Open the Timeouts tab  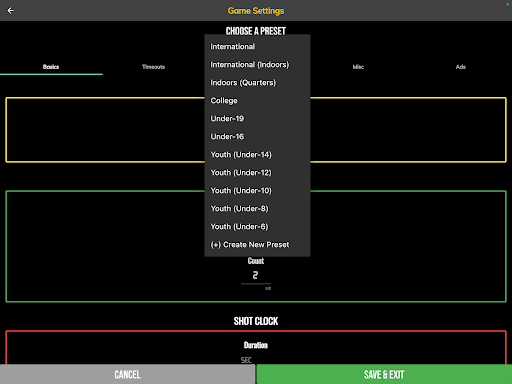tap(153, 67)
